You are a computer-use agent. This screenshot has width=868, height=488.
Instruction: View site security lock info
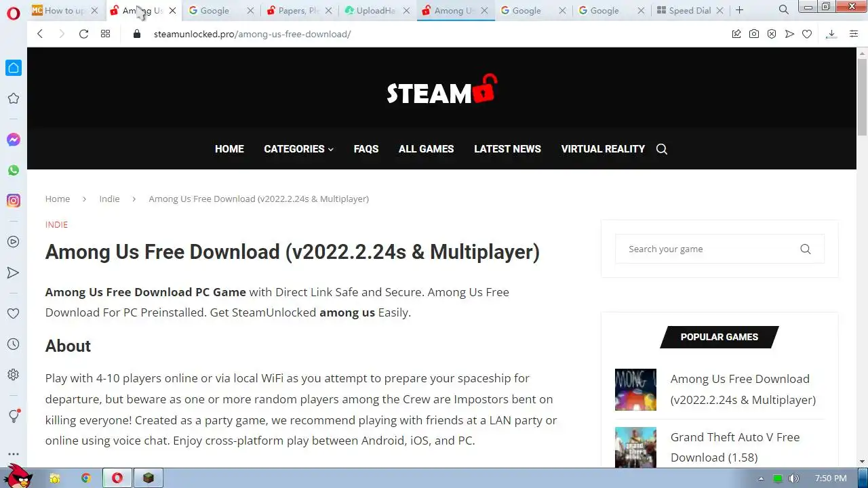tap(137, 34)
